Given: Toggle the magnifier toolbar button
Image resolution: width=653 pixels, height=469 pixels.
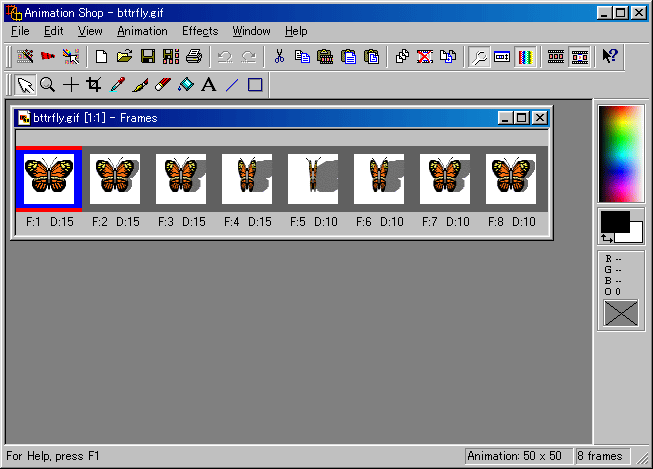Looking at the screenshot, I should click(x=479, y=56).
